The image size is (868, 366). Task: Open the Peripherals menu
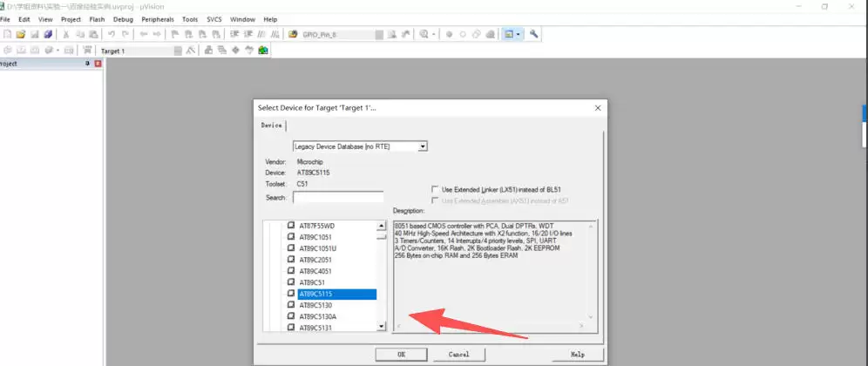(x=158, y=19)
